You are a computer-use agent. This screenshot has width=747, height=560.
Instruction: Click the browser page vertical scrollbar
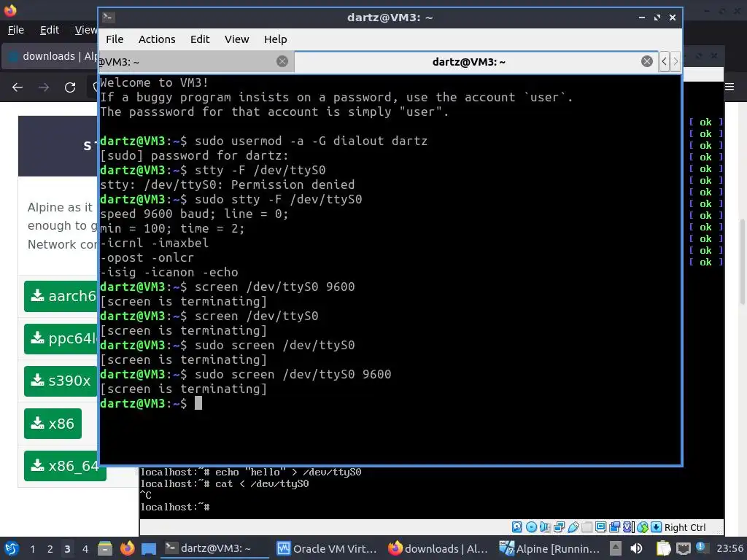tap(742, 262)
